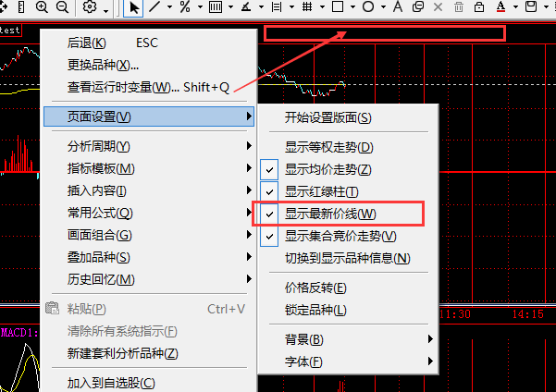
Task: Choose 加入到自选股(C) menu entry
Action: click(149, 383)
